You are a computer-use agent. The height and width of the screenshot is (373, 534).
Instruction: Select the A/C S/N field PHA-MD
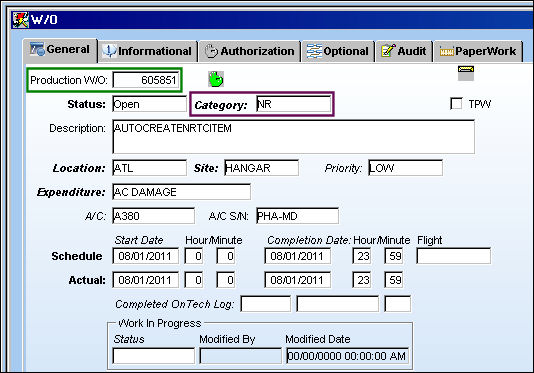point(298,216)
